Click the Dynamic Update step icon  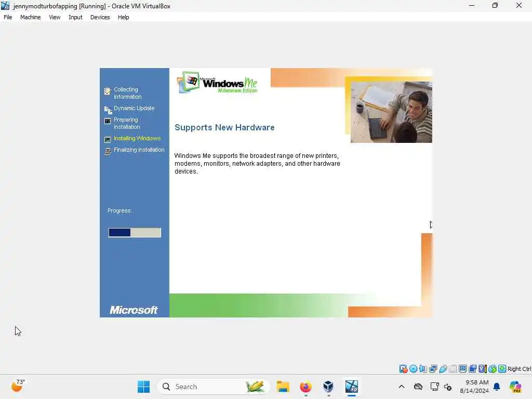[108, 110]
